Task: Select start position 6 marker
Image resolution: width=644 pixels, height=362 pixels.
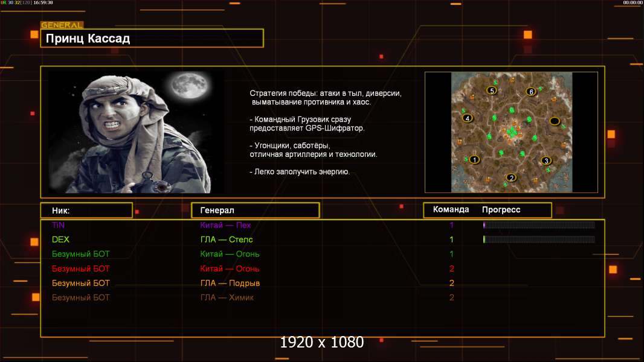Action: pos(531,92)
